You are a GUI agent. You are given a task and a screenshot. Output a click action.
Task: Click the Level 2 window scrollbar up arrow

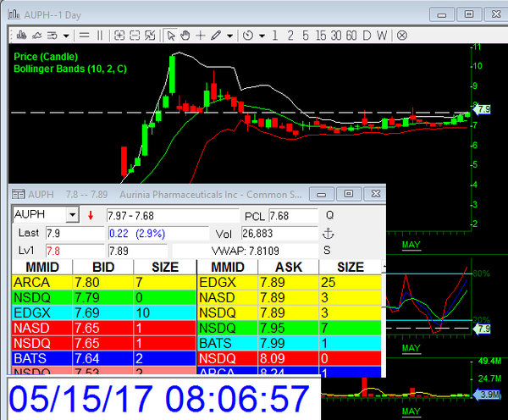click(386, 268)
